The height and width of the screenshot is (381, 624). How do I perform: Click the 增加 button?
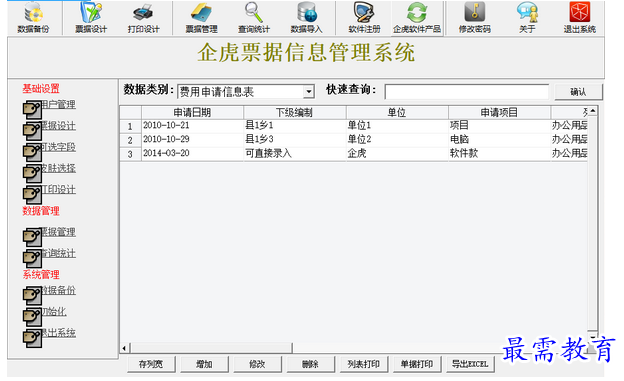[204, 364]
